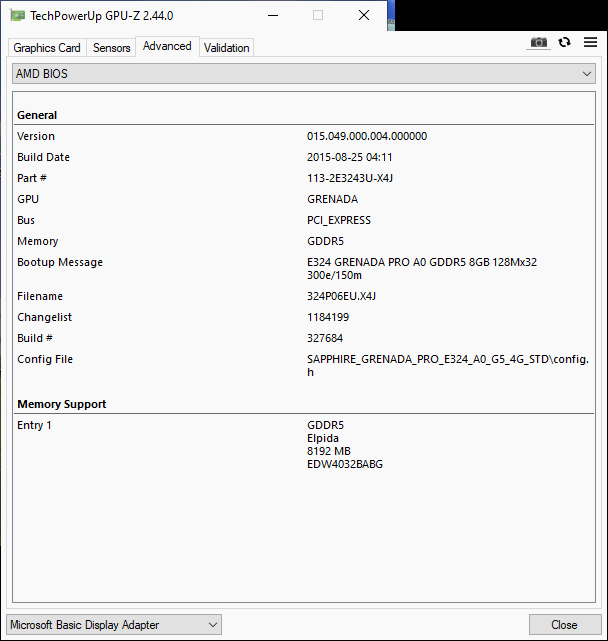Click the Version row label
Image resolution: width=608 pixels, height=641 pixels.
36,136
